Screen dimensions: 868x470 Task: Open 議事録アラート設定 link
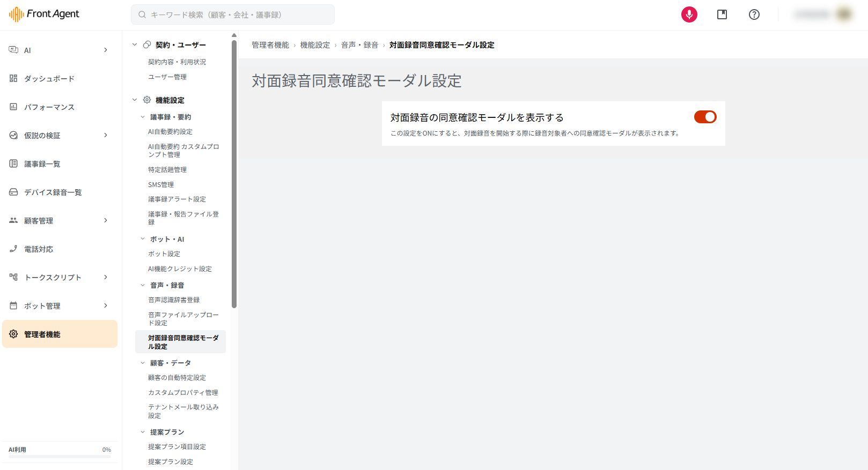pos(177,199)
